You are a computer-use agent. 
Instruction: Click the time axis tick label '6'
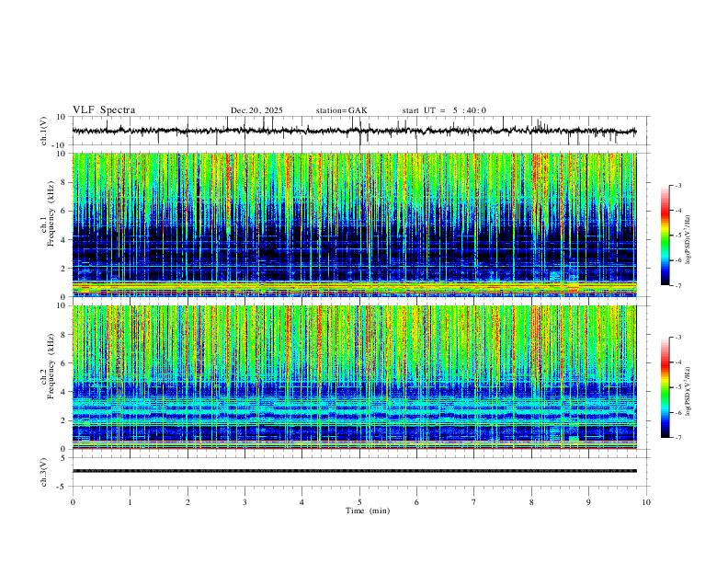tap(417, 502)
